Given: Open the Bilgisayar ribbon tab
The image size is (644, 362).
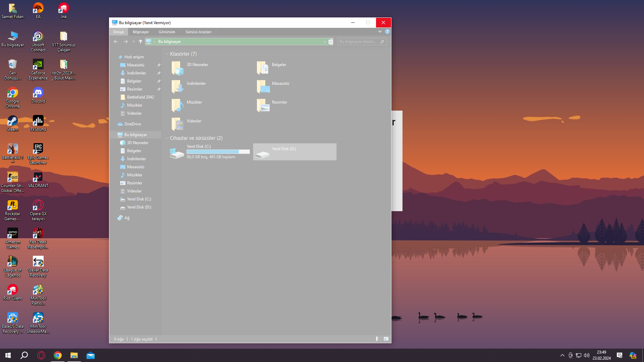Looking at the screenshot, I should [141, 32].
